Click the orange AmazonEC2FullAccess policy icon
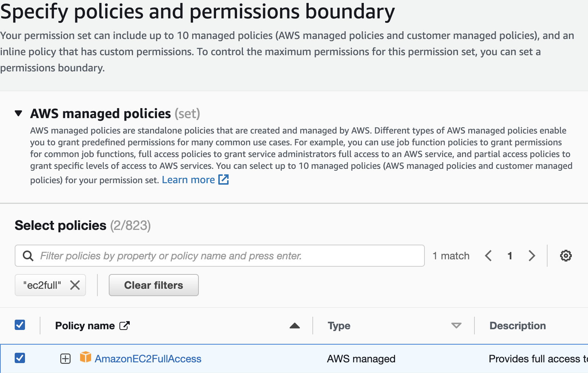Image resolution: width=588 pixels, height=373 pixels. coord(86,357)
